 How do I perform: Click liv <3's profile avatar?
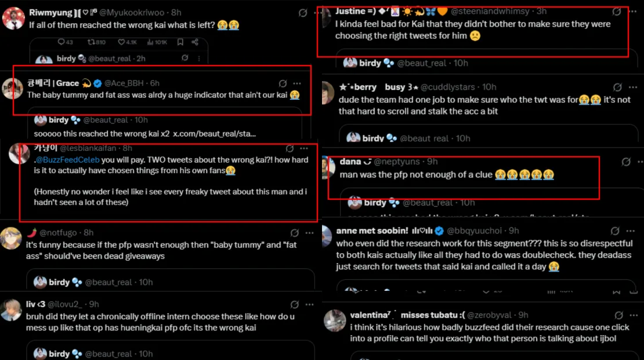point(12,310)
